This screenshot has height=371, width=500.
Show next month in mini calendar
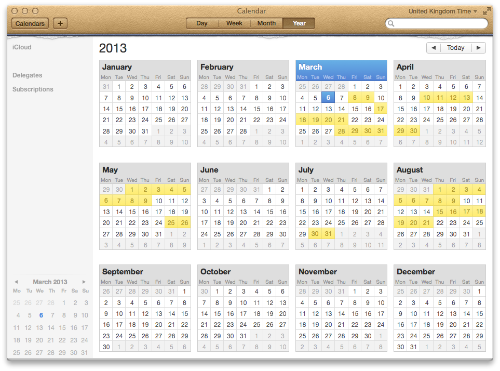point(84,282)
